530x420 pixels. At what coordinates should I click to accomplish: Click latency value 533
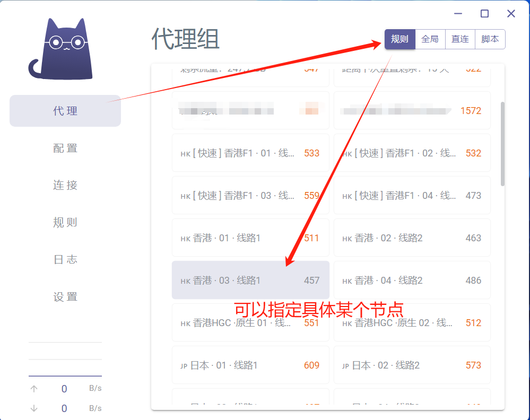click(x=311, y=153)
